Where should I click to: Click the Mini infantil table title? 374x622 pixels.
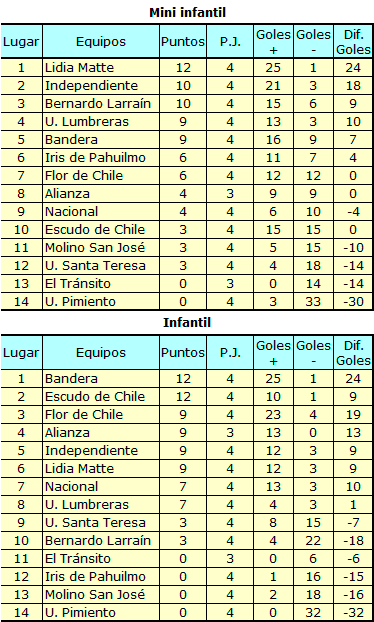tap(187, 12)
